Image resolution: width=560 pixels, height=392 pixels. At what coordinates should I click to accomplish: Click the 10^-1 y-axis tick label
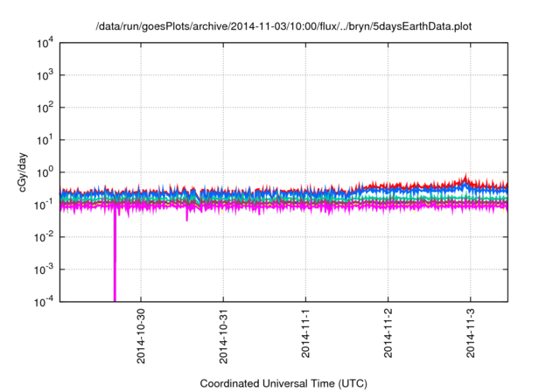click(44, 205)
